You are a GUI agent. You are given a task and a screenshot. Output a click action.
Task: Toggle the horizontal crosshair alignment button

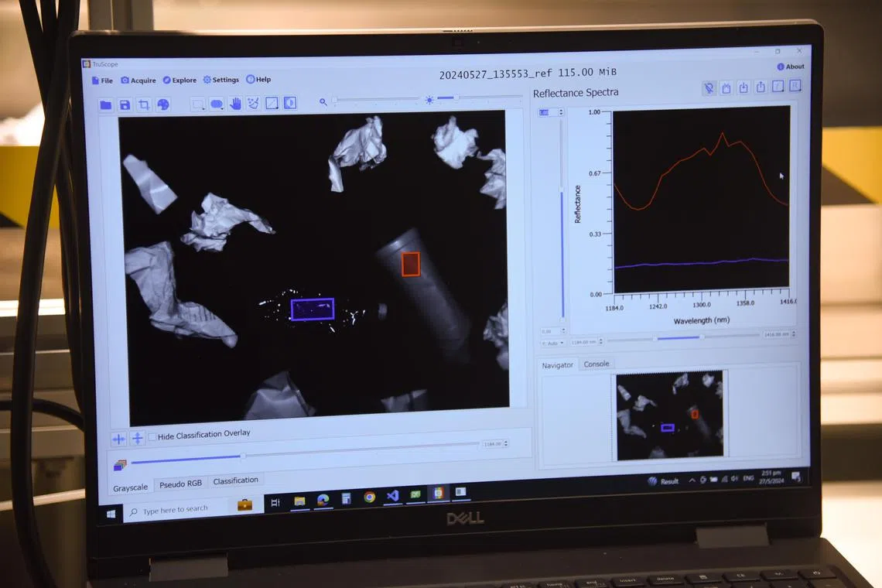point(118,439)
